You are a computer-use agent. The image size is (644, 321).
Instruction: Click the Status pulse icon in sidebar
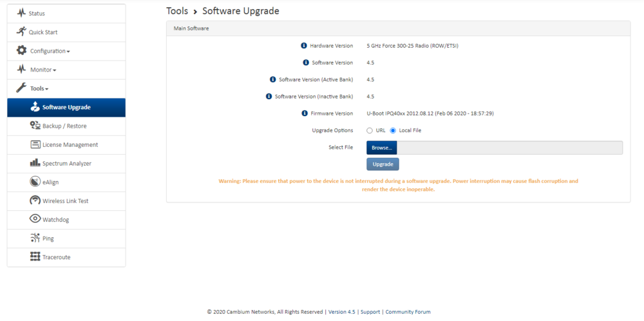[x=21, y=14]
